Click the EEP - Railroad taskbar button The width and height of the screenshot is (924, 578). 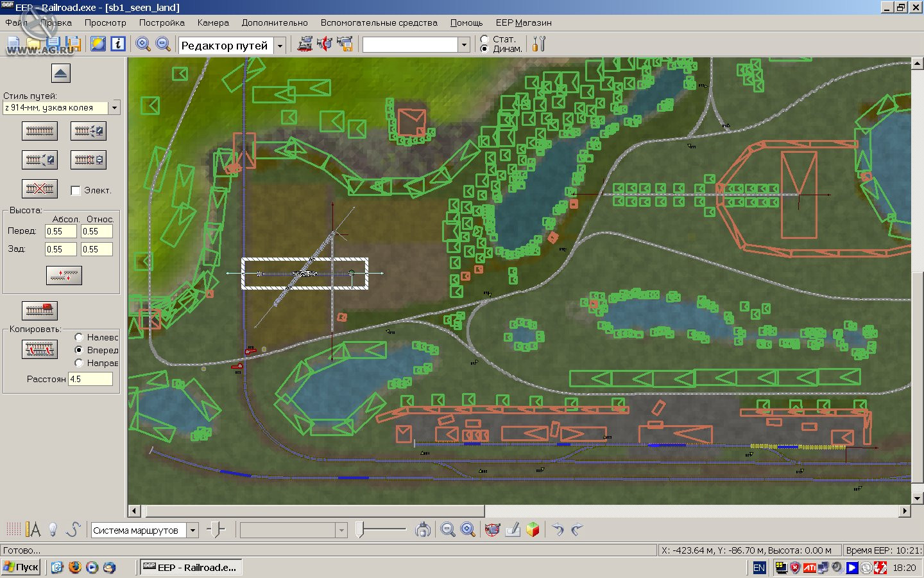click(191, 567)
